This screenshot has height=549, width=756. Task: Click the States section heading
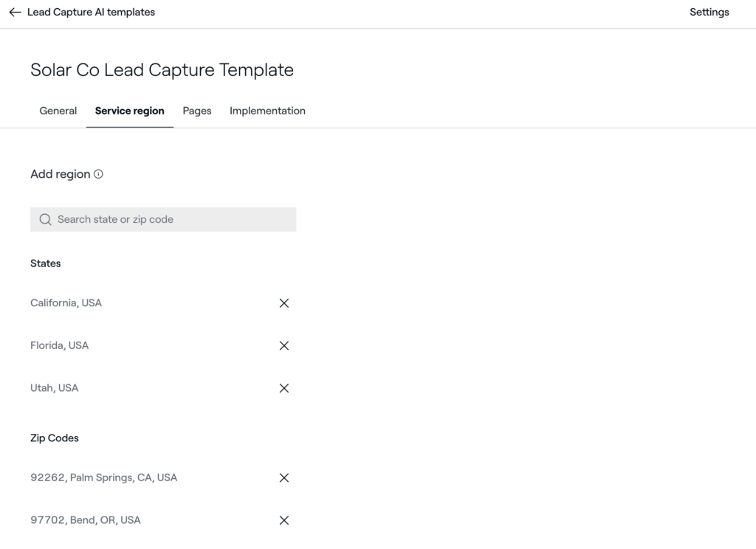coord(45,263)
